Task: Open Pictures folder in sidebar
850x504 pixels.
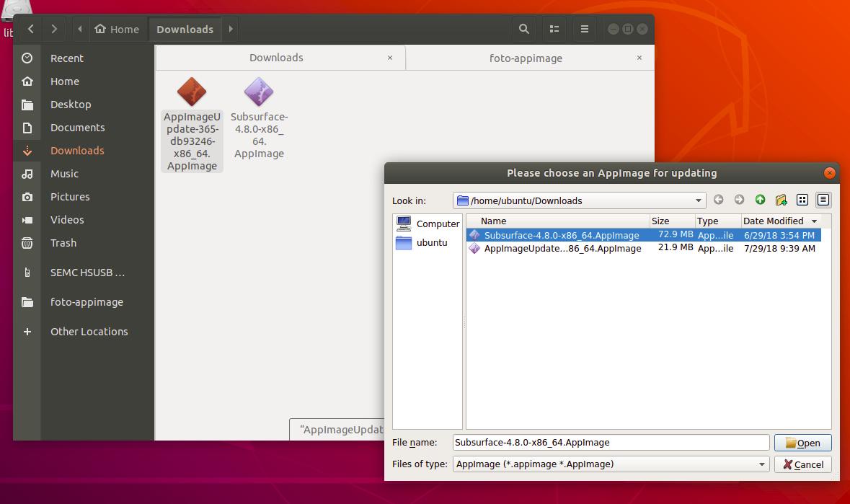Action: point(84,197)
